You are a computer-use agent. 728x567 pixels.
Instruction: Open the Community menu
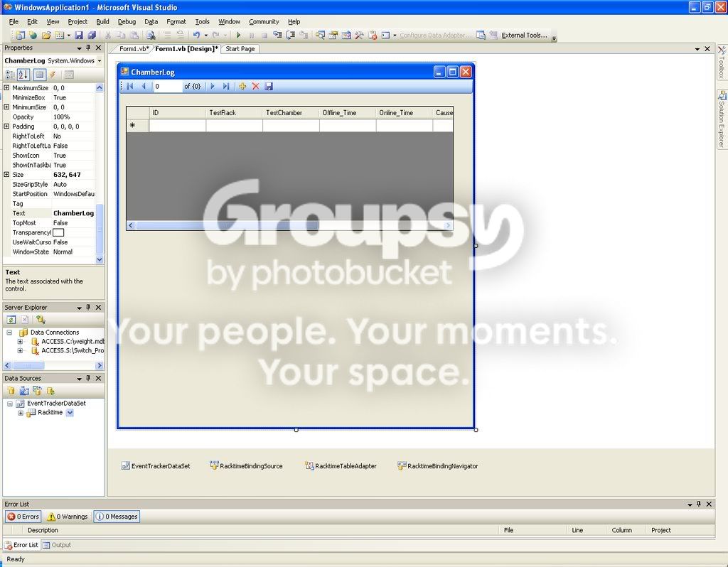click(x=264, y=22)
